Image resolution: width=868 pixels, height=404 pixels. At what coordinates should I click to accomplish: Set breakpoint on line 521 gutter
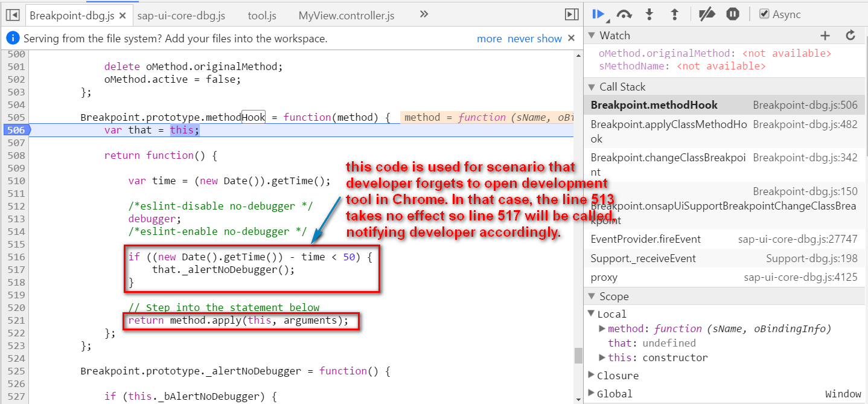[16, 320]
